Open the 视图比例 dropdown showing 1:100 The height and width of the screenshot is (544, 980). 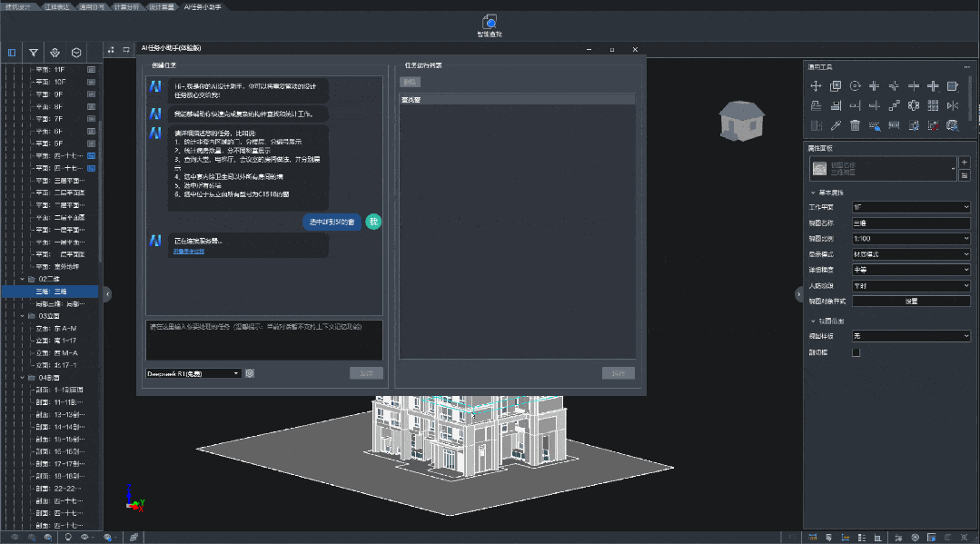tap(911, 239)
